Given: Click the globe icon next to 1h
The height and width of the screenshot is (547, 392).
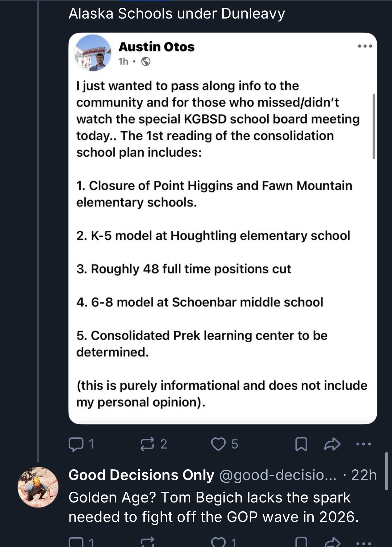Looking at the screenshot, I should [146, 61].
